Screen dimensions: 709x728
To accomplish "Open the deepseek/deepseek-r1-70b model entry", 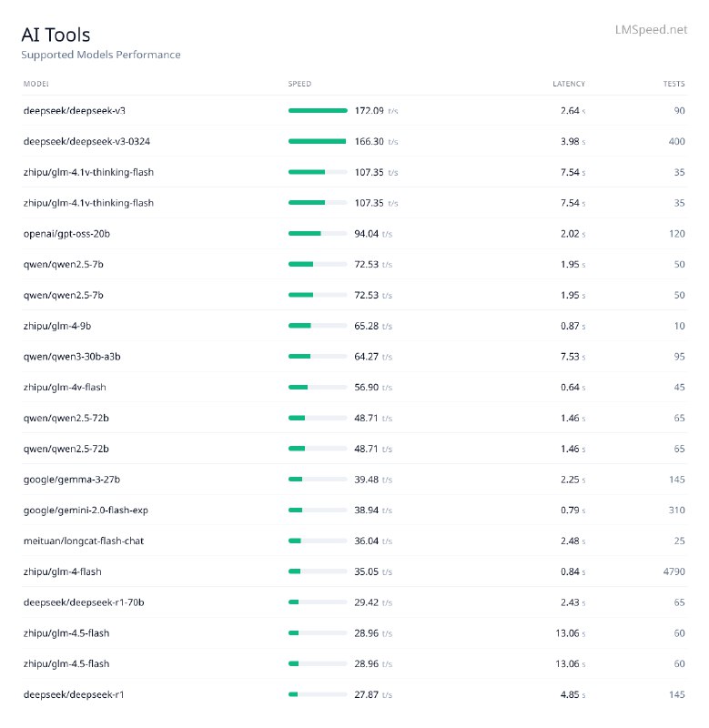I will click(x=85, y=602).
